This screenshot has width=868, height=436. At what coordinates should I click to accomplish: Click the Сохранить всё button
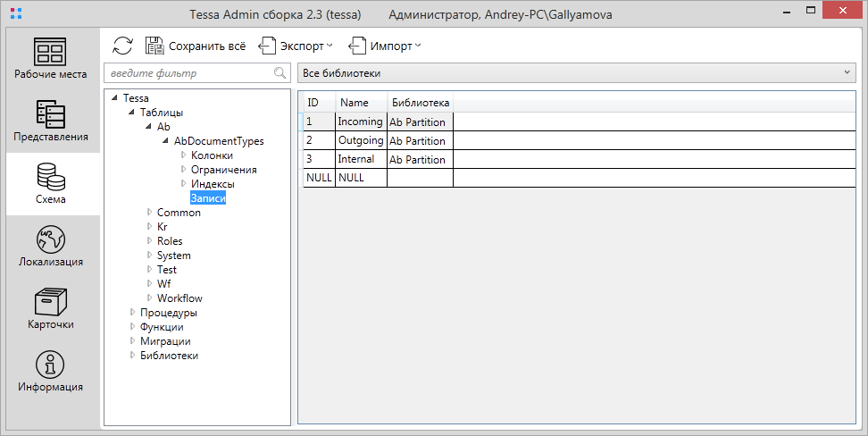tap(196, 46)
